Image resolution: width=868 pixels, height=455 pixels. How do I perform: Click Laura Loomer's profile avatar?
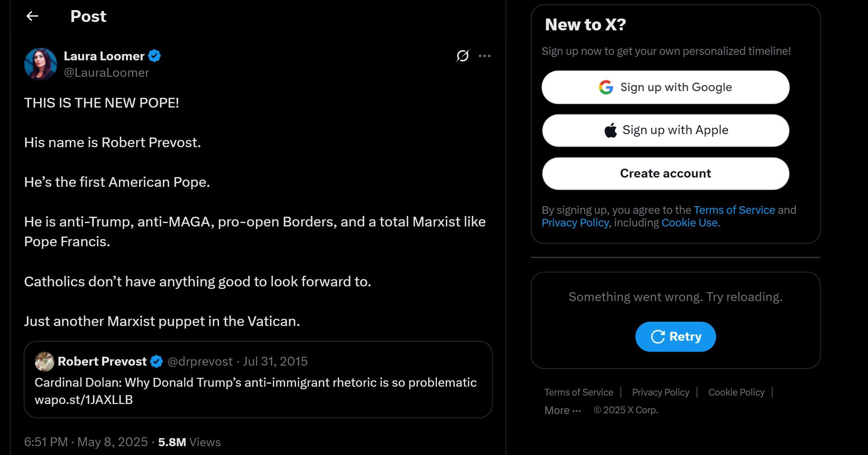point(40,64)
